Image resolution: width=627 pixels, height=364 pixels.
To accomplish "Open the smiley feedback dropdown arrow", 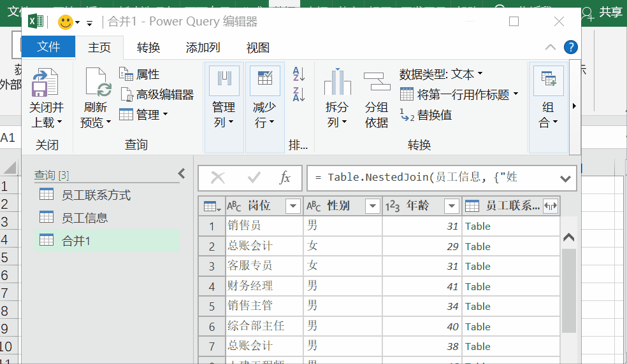I will (78, 23).
